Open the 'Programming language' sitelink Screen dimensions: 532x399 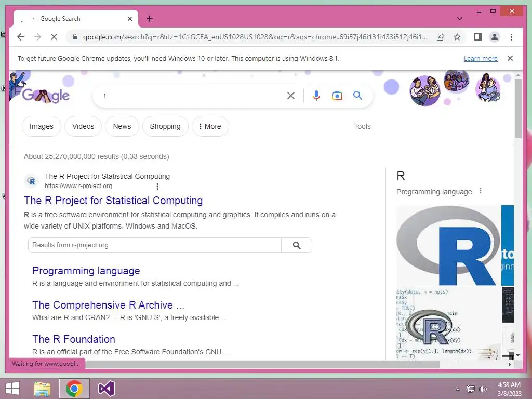click(x=86, y=271)
